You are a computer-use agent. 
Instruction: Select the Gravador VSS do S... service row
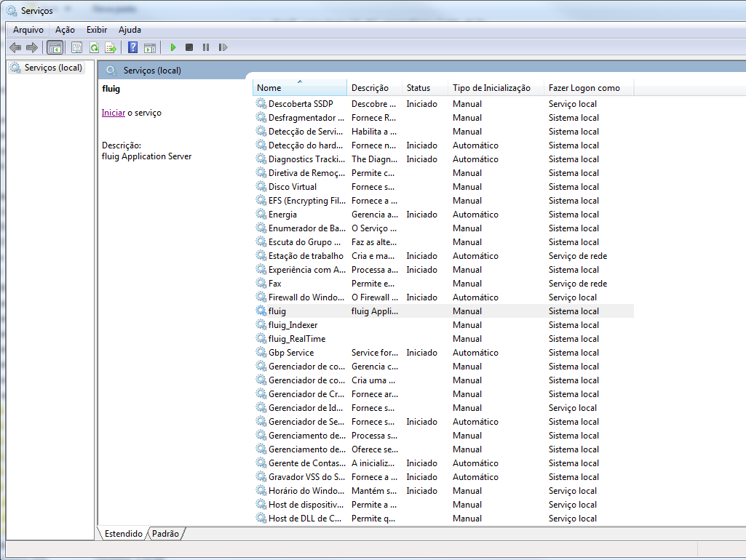coord(443,477)
